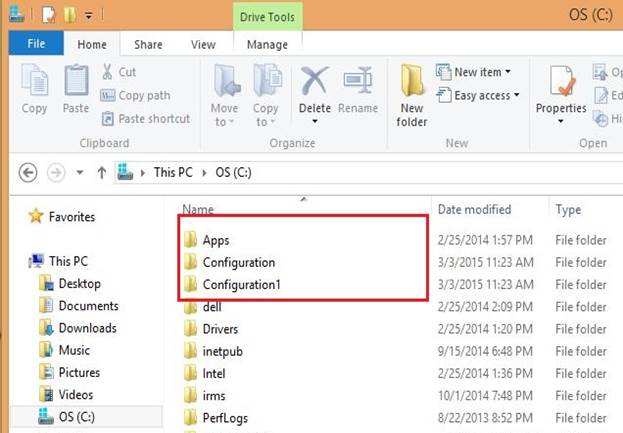
Task: Open Customize Quick Access Toolbar dropdown
Action: (89, 16)
